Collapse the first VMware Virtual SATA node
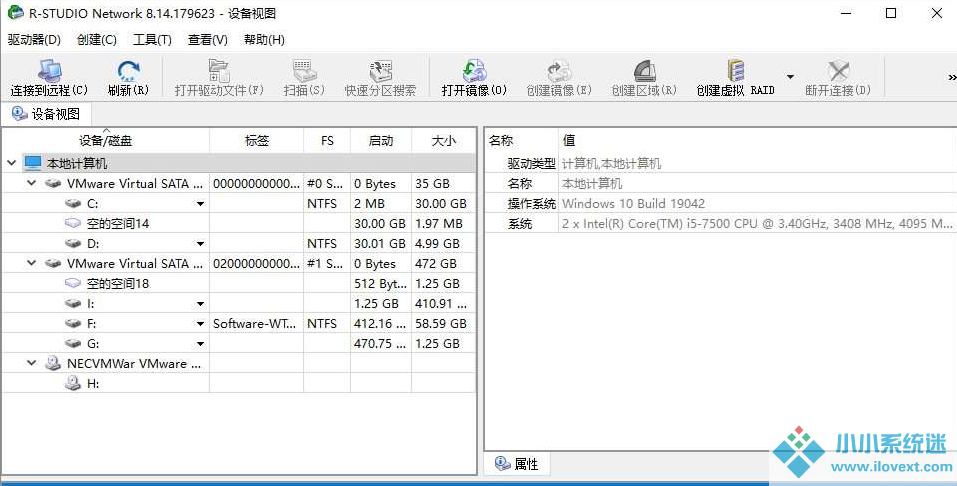Viewport: 957px width, 486px height. pyautogui.click(x=32, y=183)
